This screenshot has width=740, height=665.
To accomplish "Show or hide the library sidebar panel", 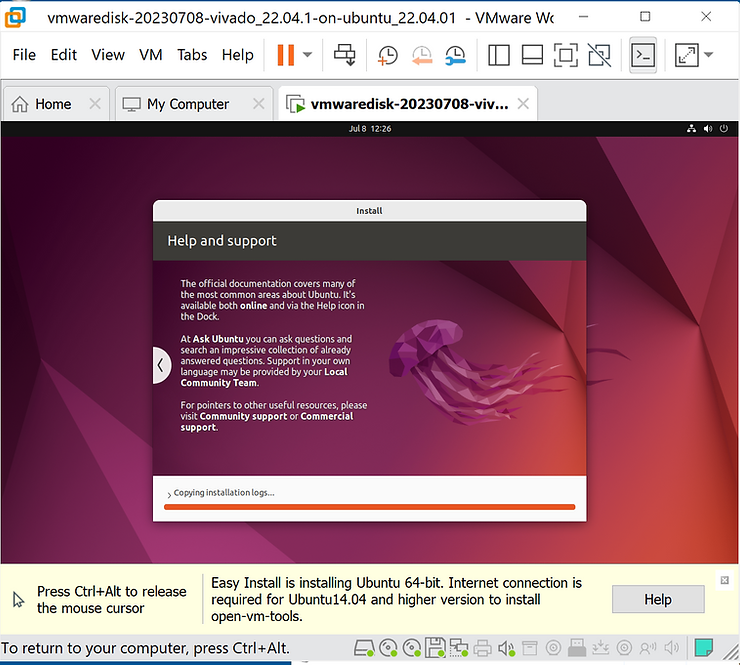I will tap(498, 55).
